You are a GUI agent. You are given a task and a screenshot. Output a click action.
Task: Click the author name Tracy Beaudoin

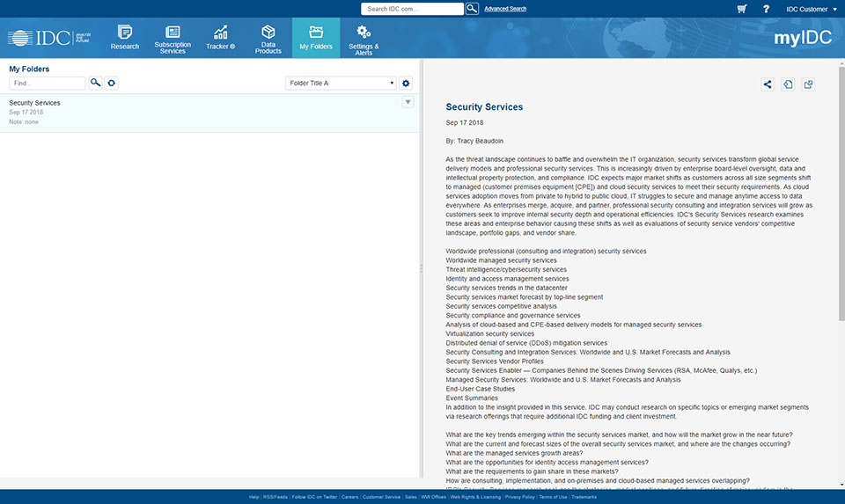coord(481,141)
